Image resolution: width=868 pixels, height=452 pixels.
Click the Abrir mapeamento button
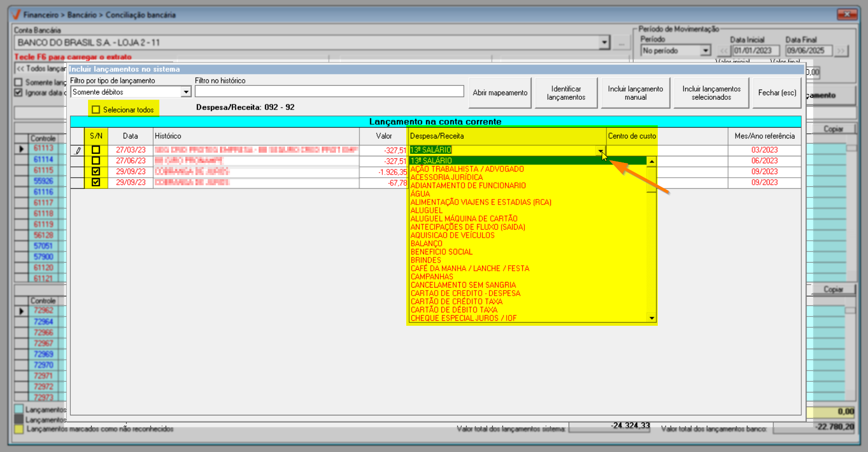pyautogui.click(x=500, y=93)
